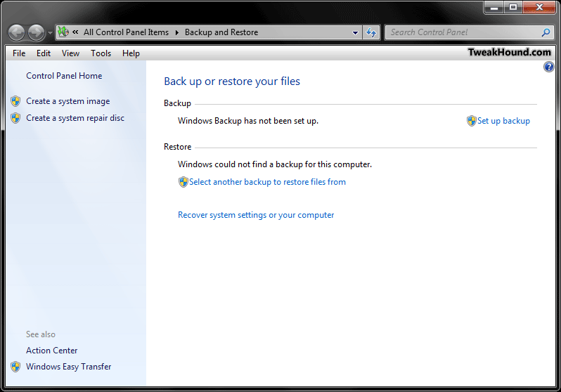Expand the address bar history dropdown arrow
The height and width of the screenshot is (392, 561).
click(355, 32)
